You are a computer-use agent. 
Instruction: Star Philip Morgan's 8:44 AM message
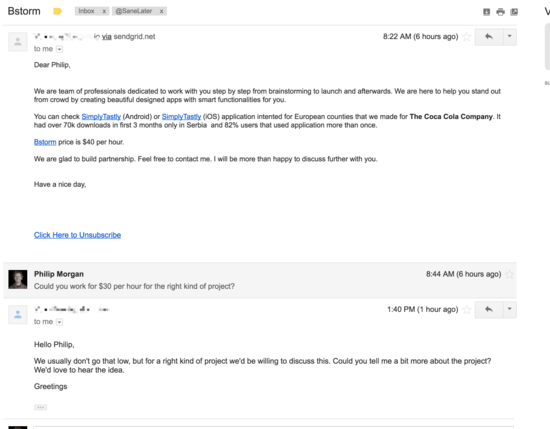509,274
